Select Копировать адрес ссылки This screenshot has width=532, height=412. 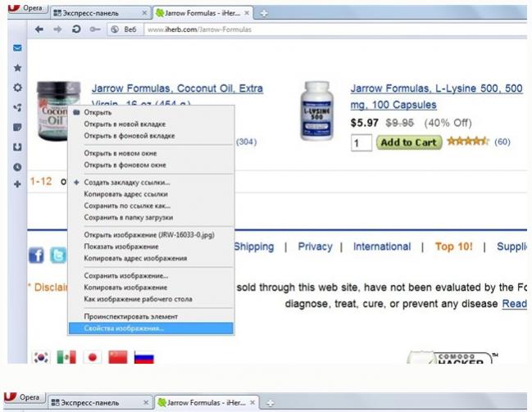(x=151, y=194)
